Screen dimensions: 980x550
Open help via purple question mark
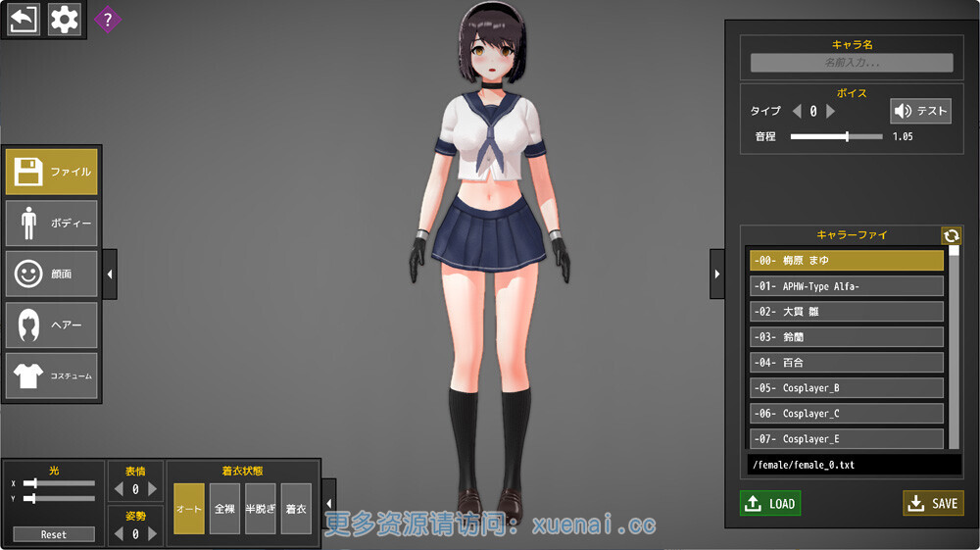pos(107,19)
